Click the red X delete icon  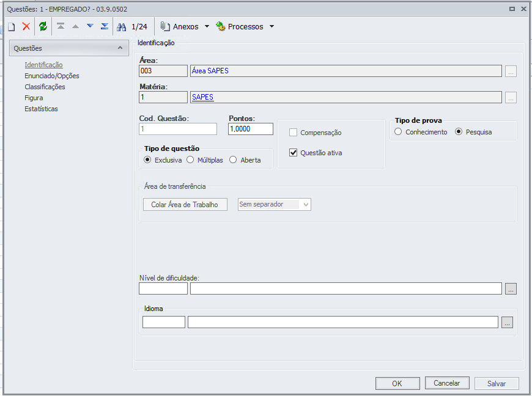(x=26, y=27)
